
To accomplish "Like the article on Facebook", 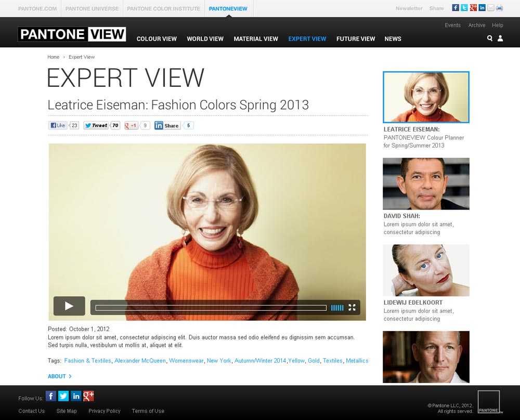I will [58, 125].
